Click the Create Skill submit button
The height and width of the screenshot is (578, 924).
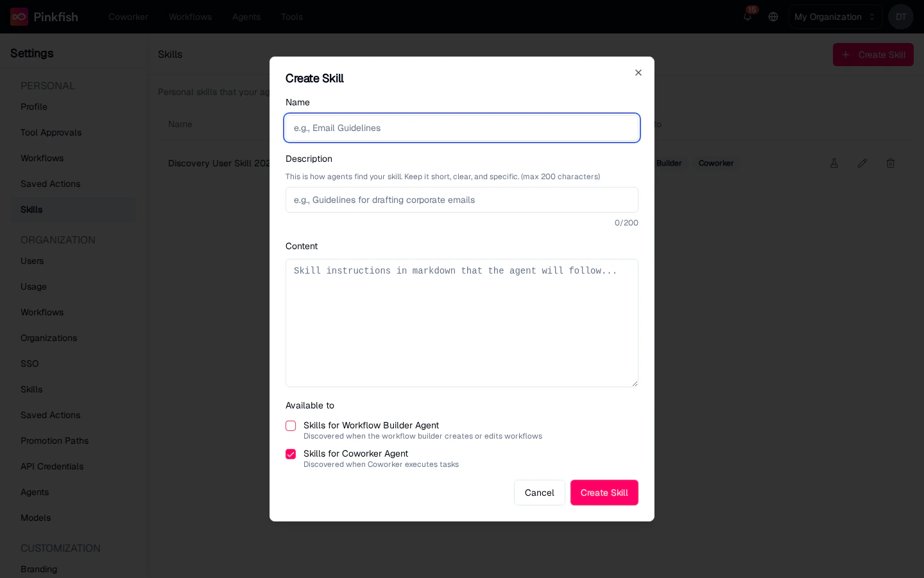click(x=604, y=493)
